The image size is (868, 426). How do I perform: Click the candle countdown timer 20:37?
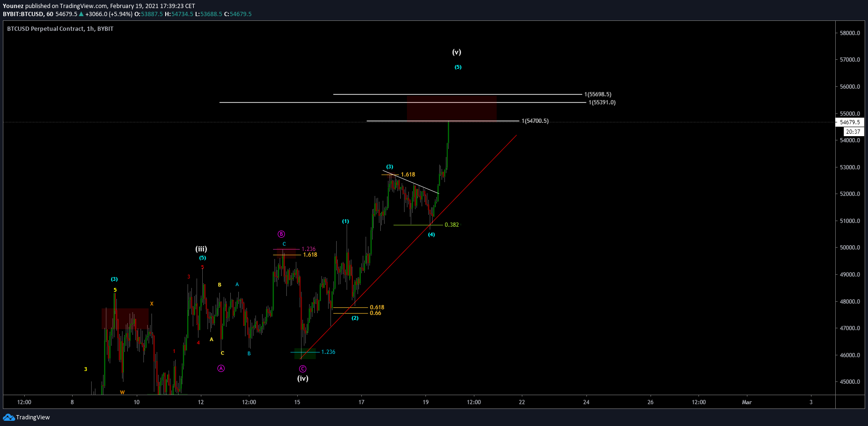[853, 132]
